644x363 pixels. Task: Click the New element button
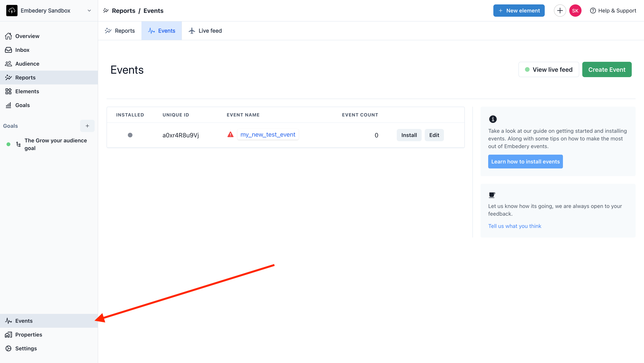pyautogui.click(x=519, y=11)
